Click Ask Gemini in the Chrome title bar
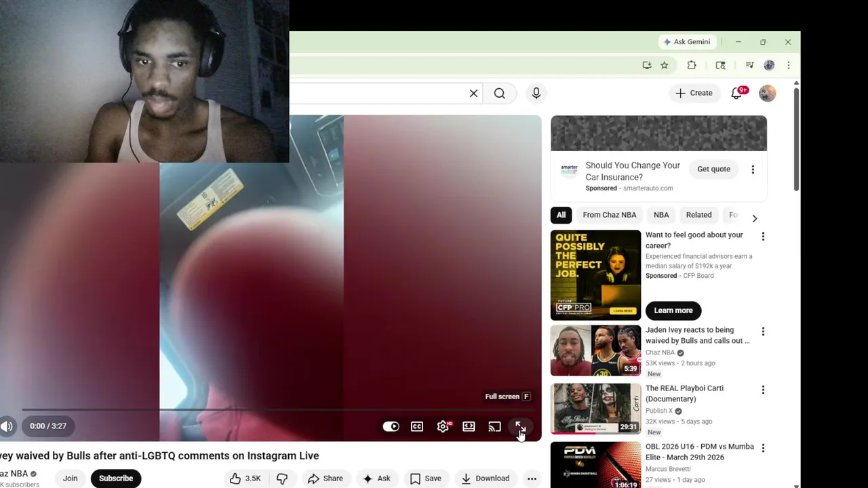This screenshot has width=868, height=488. pos(687,42)
